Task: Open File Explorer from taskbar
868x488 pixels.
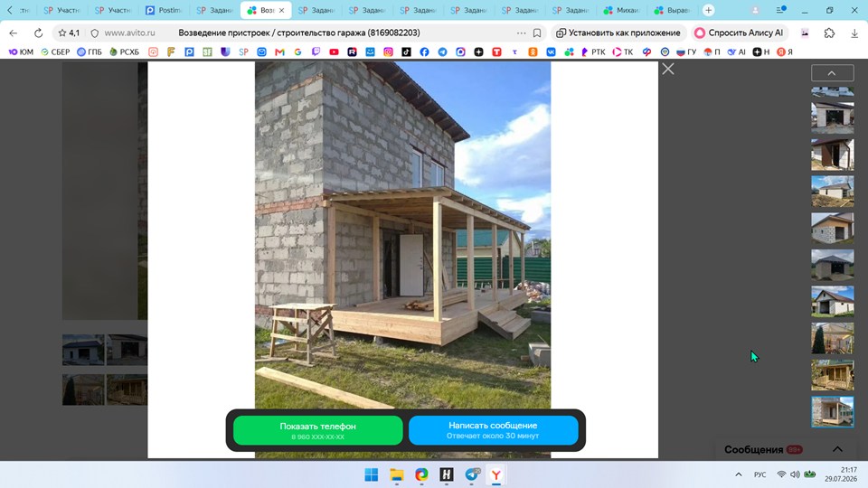Action: point(396,474)
